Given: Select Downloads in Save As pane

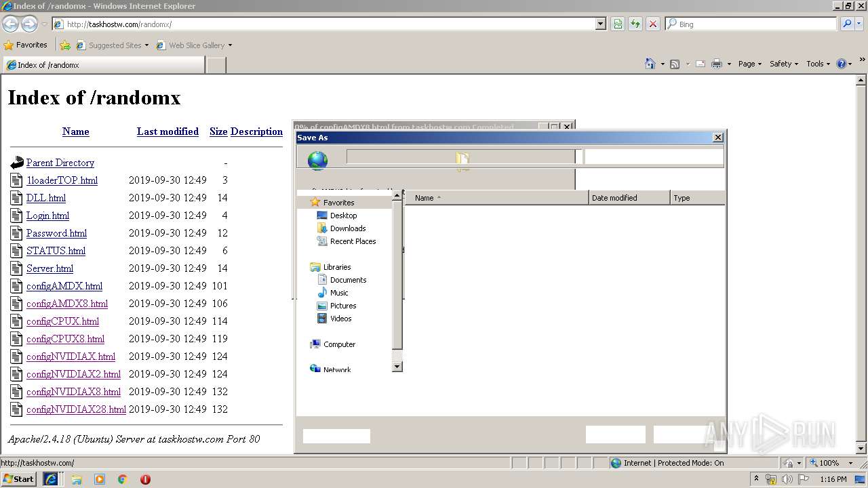Looking at the screenshot, I should tap(348, 228).
